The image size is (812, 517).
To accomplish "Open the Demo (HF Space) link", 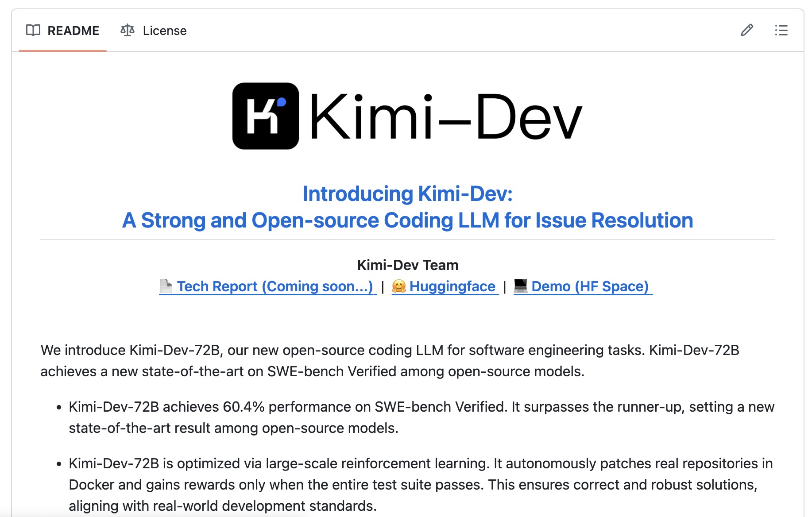I will click(x=583, y=286).
